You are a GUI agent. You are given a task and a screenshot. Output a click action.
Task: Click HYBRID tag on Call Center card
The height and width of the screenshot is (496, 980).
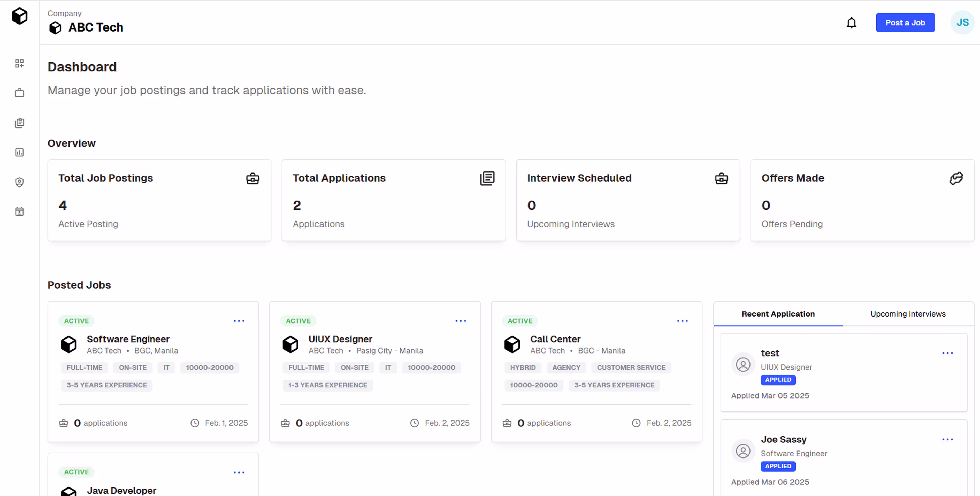pos(523,367)
